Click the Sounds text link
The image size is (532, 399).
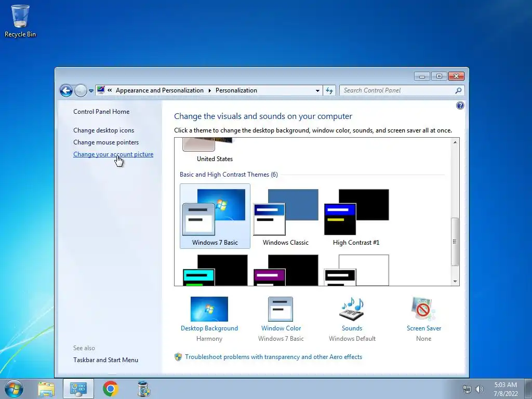point(352,328)
